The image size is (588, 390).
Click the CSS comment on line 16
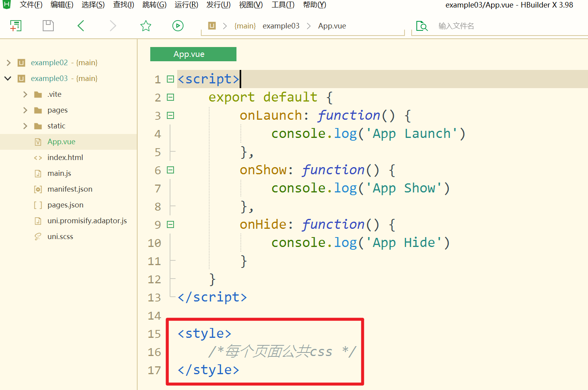click(x=282, y=352)
